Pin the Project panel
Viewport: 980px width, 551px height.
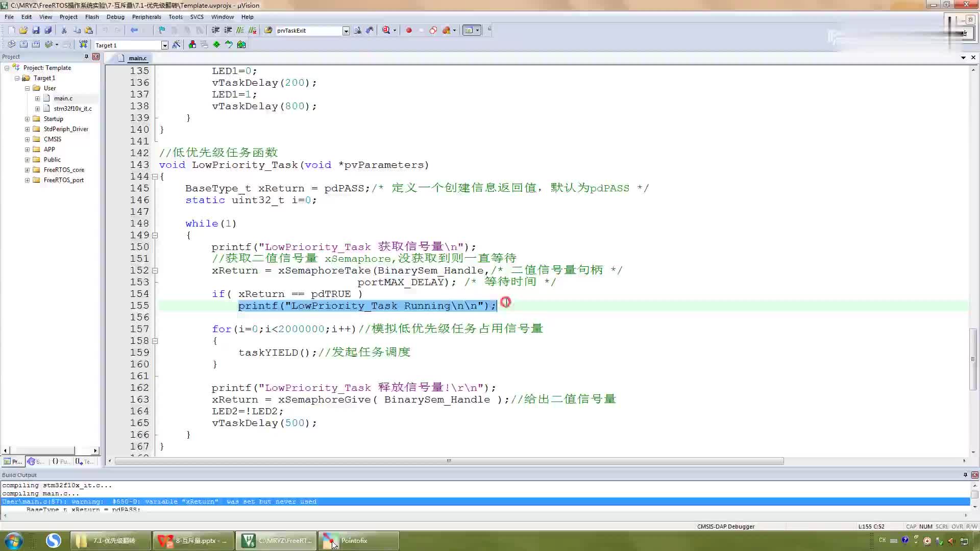click(x=86, y=57)
